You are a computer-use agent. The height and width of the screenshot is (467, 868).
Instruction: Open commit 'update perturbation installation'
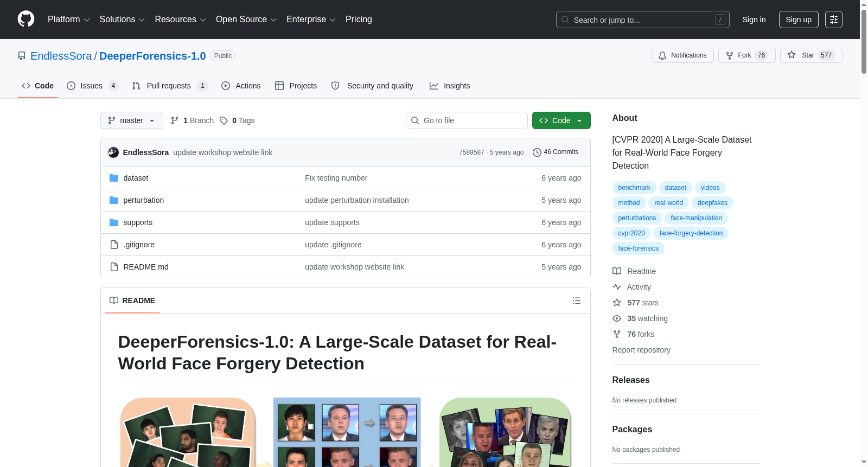(x=357, y=200)
